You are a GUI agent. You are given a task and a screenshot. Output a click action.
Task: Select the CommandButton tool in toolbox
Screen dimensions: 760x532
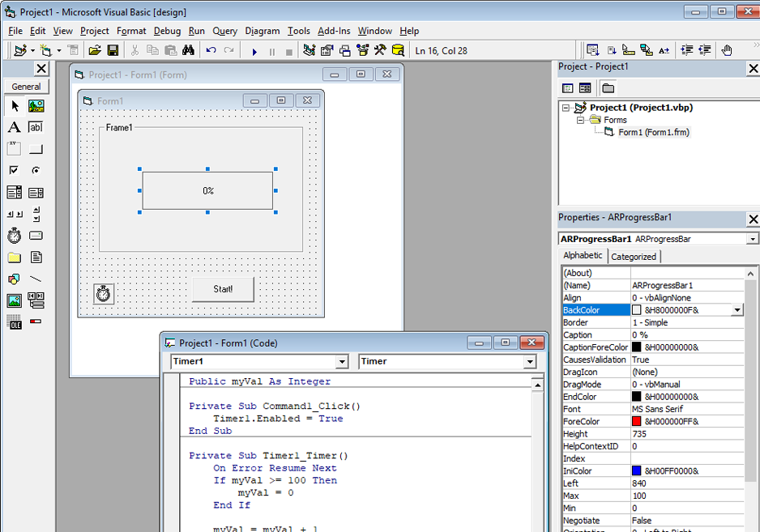pyautogui.click(x=36, y=148)
